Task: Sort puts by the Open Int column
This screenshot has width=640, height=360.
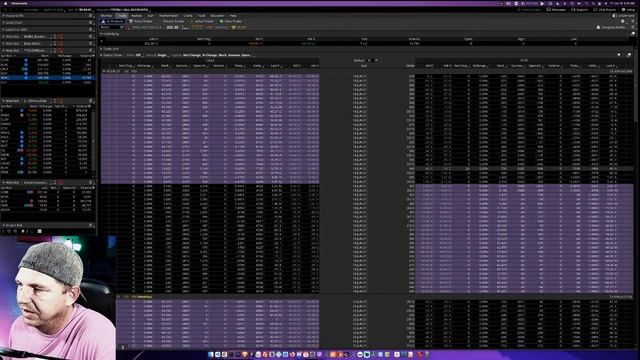Action: (x=535, y=66)
